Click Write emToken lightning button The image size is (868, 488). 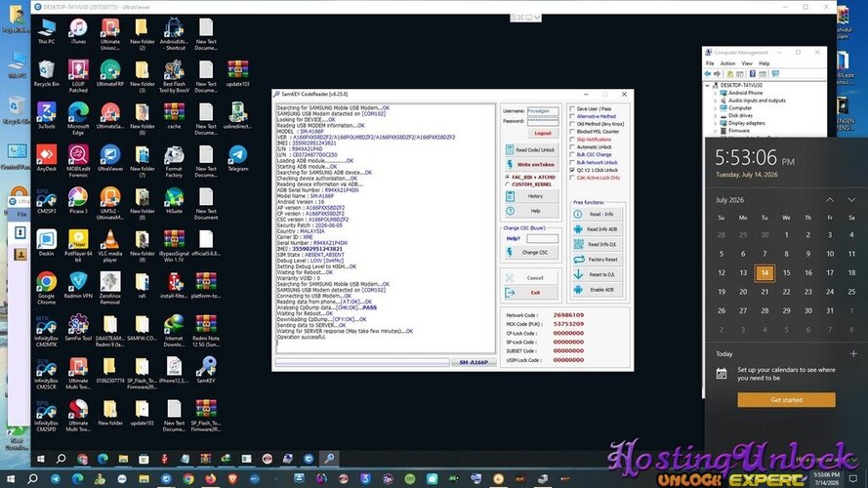(x=530, y=164)
